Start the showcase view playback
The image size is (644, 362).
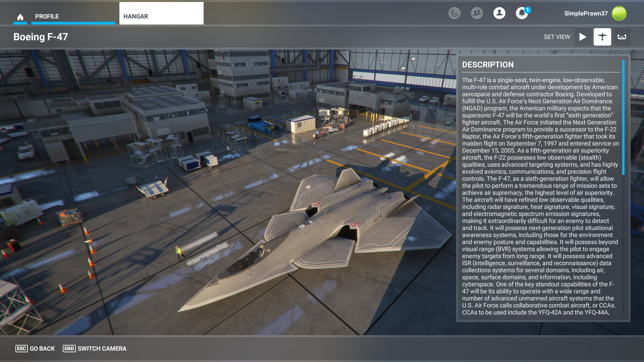(x=583, y=37)
